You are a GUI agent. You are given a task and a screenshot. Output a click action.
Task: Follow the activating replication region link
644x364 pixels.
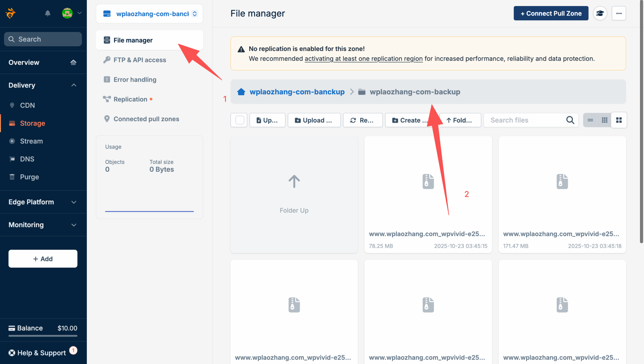pos(364,59)
